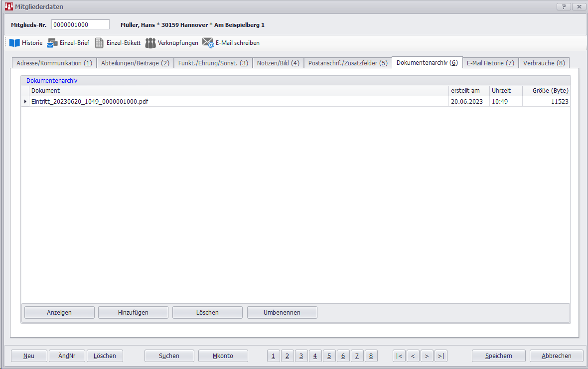Open the Historie book icon

click(x=14, y=43)
